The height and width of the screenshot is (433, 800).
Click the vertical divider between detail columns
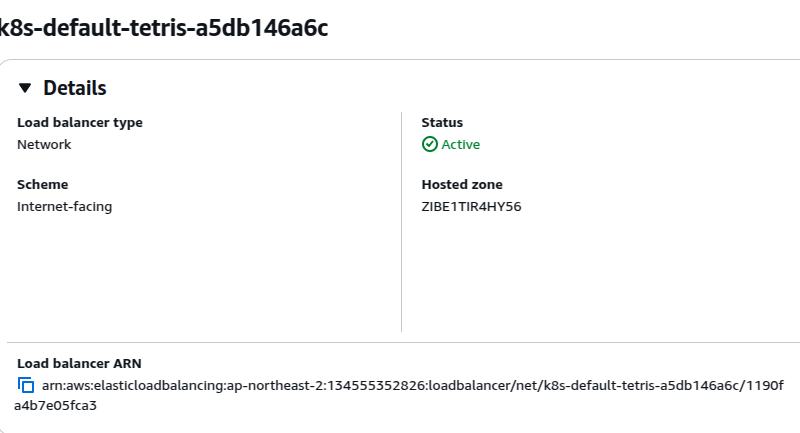(402, 222)
